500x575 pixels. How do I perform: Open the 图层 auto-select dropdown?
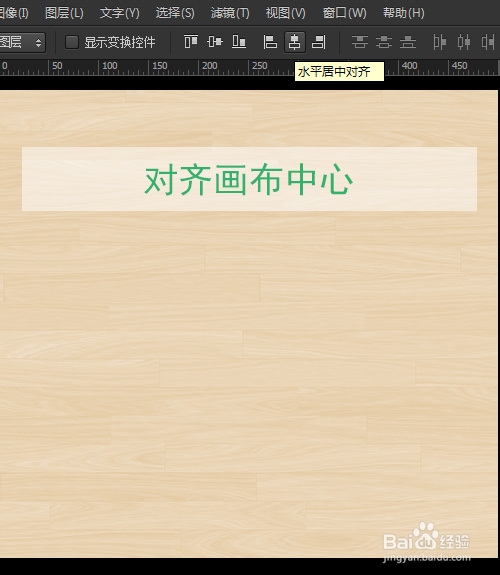tap(22, 43)
